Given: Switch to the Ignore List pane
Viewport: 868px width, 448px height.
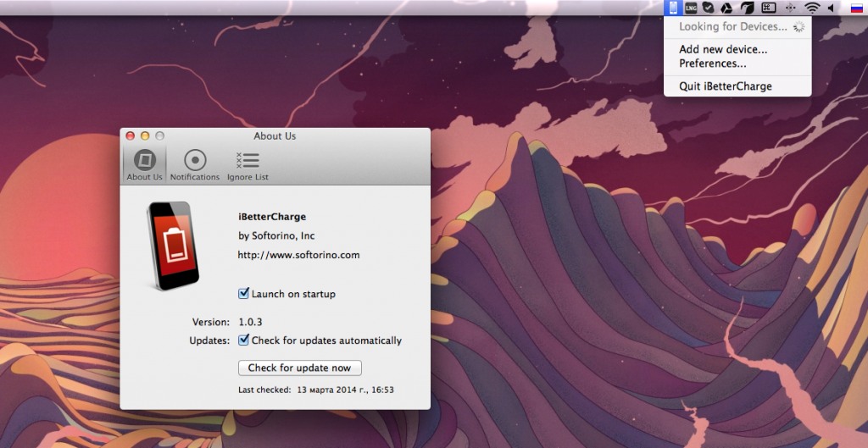Looking at the screenshot, I should 248,165.
